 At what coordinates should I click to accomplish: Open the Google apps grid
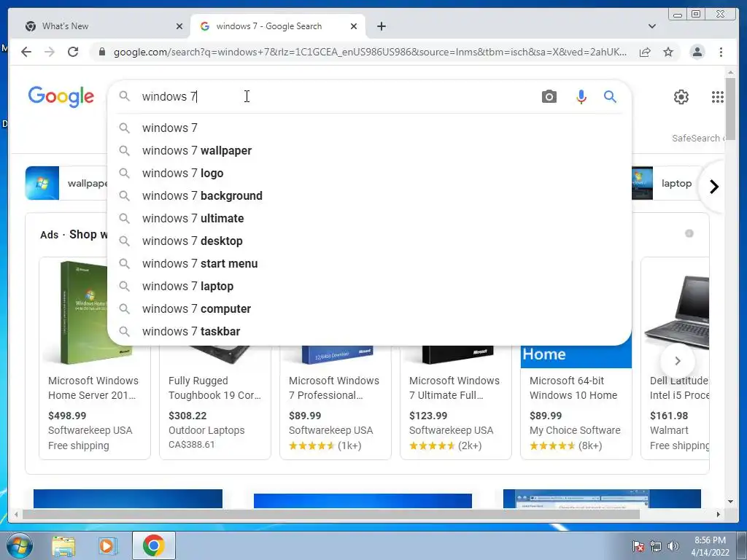coord(718,97)
